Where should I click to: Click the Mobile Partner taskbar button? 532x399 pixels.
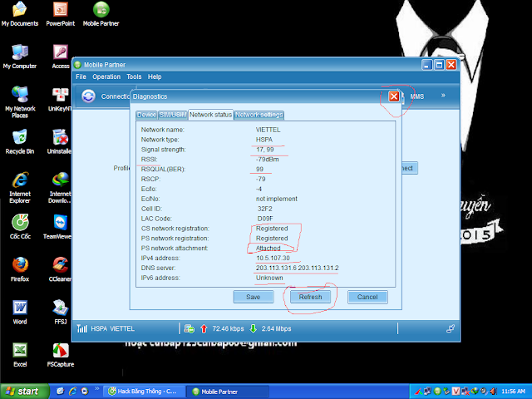coord(228,392)
